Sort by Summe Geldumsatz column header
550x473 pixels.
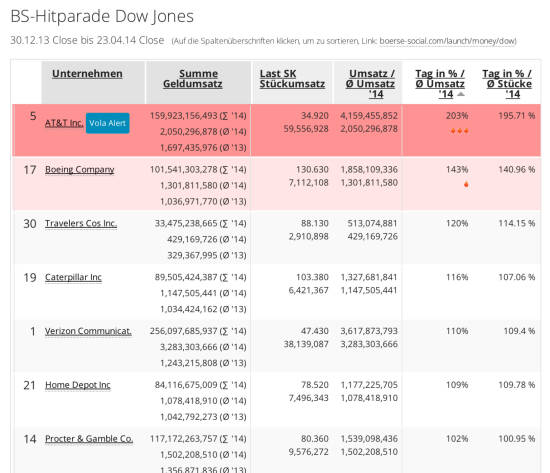point(193,79)
